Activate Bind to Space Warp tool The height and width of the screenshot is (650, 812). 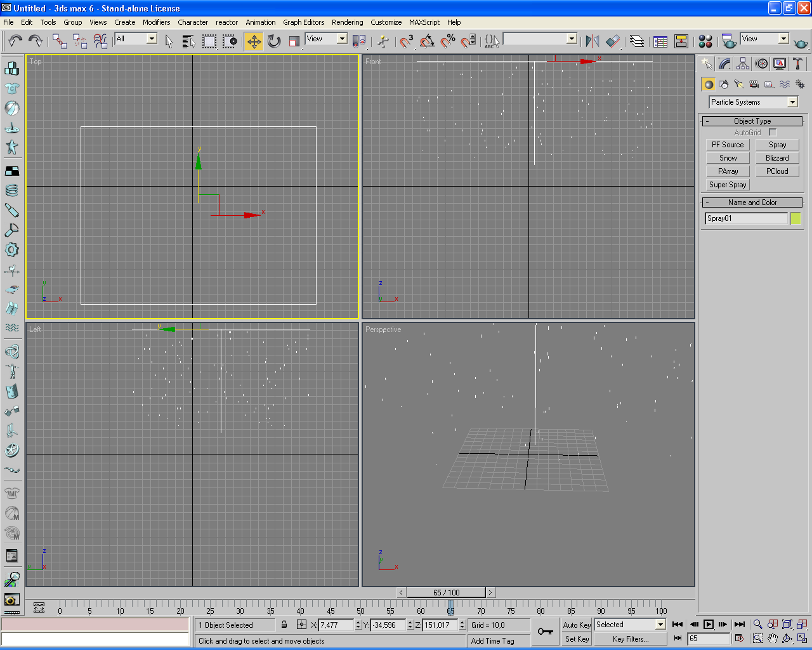pos(100,41)
